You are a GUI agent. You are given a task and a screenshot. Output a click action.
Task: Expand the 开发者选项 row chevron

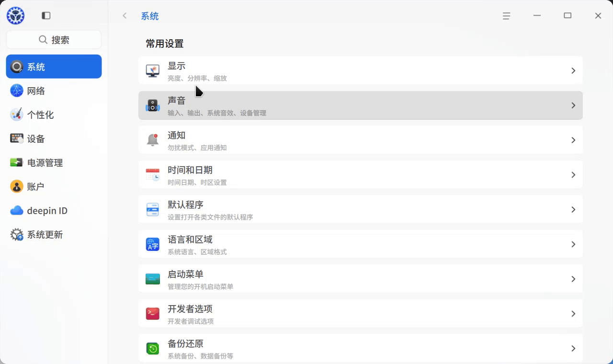573,314
